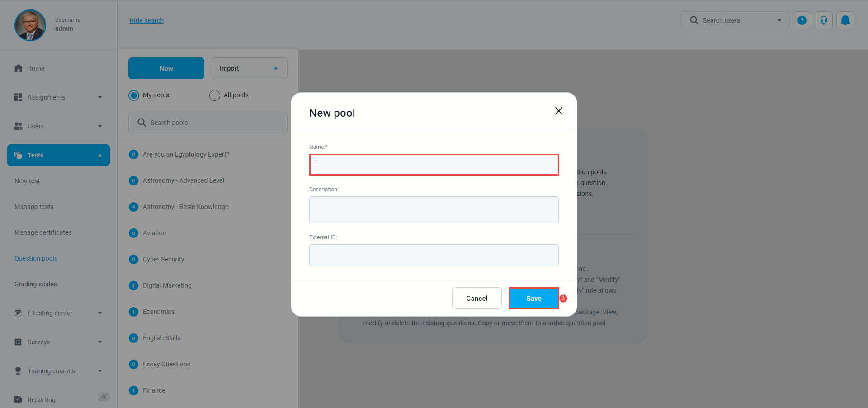Click the Home house icon
Screen dimensions: 868x408
[x=19, y=68]
